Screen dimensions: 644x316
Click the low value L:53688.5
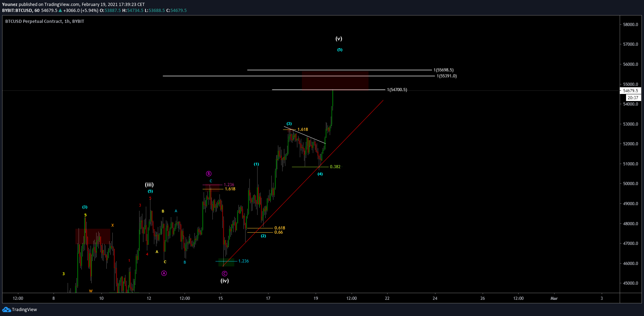(x=155, y=11)
